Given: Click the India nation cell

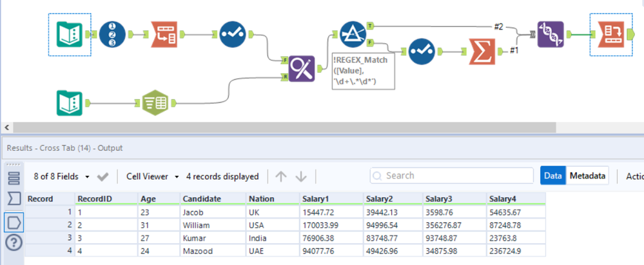Looking at the screenshot, I should tap(273, 238).
